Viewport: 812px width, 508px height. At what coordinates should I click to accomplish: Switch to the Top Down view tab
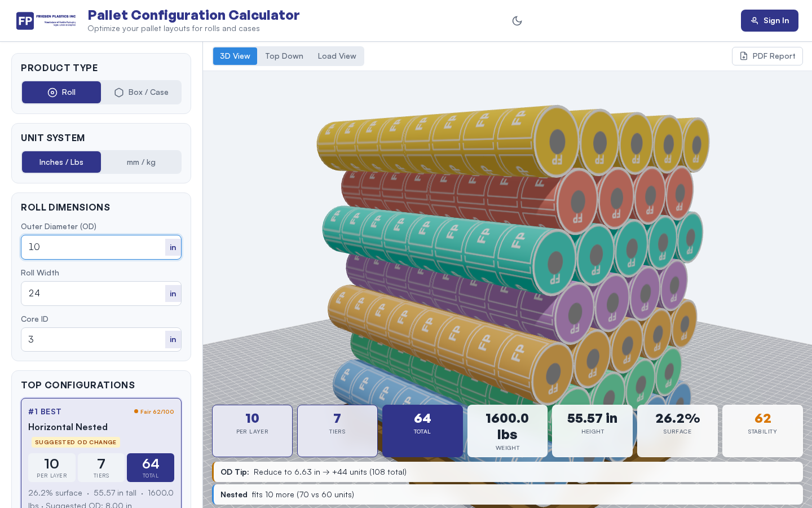(x=284, y=56)
